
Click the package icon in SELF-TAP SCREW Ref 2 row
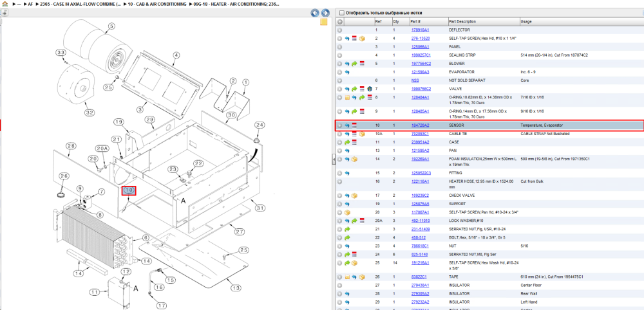pyautogui.click(x=362, y=39)
